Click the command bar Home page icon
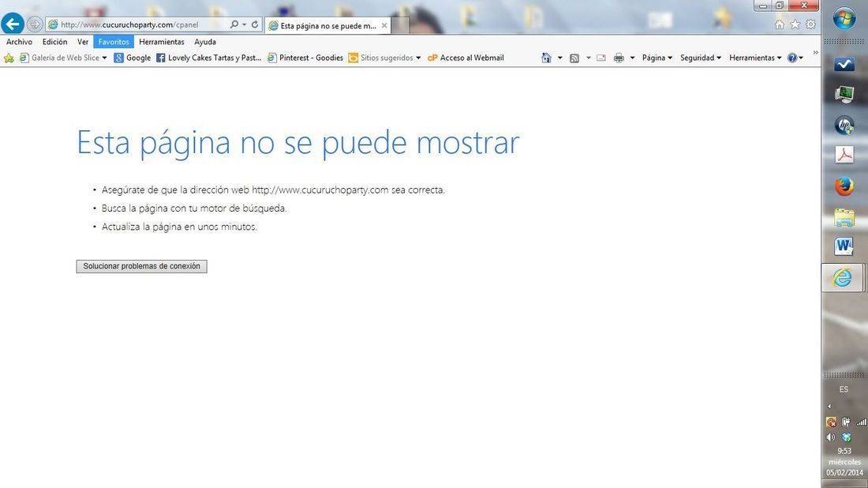This screenshot has width=868, height=488. [546, 58]
